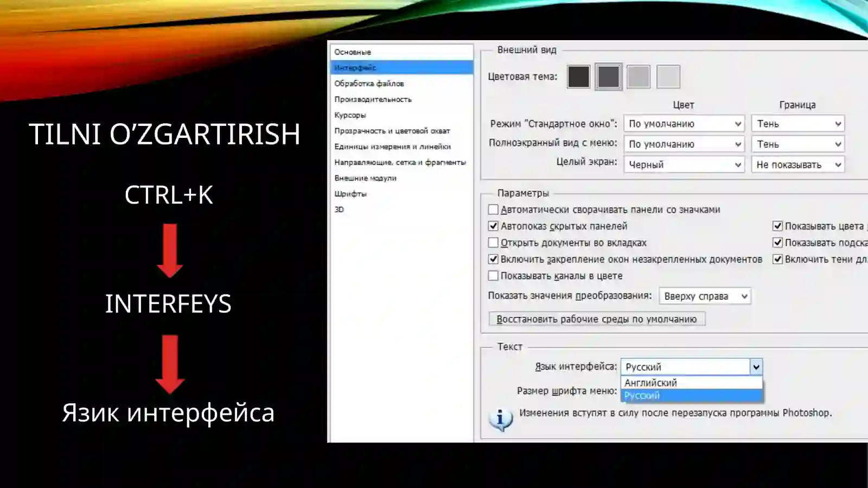868x488 pixels.
Task: Pick the medium gray color theme swatch
Action: (638, 77)
